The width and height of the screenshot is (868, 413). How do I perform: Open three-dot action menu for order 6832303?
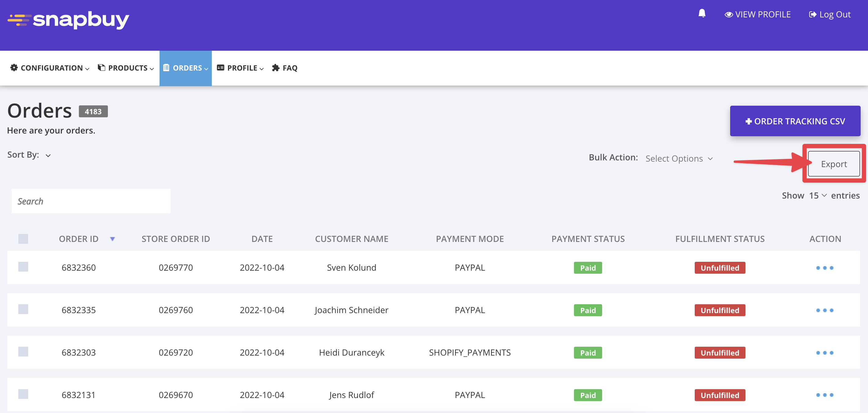tap(825, 353)
